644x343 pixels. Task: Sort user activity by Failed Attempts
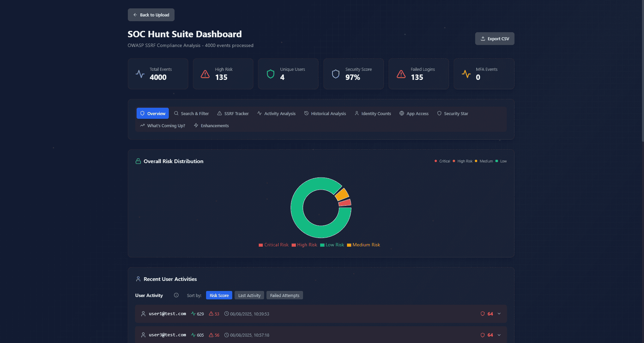pos(285,295)
